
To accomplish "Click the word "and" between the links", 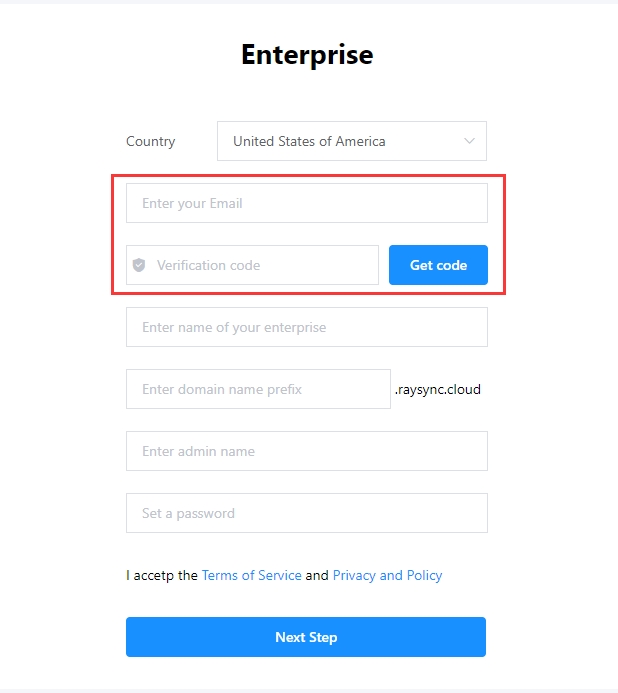I will pos(317,575).
